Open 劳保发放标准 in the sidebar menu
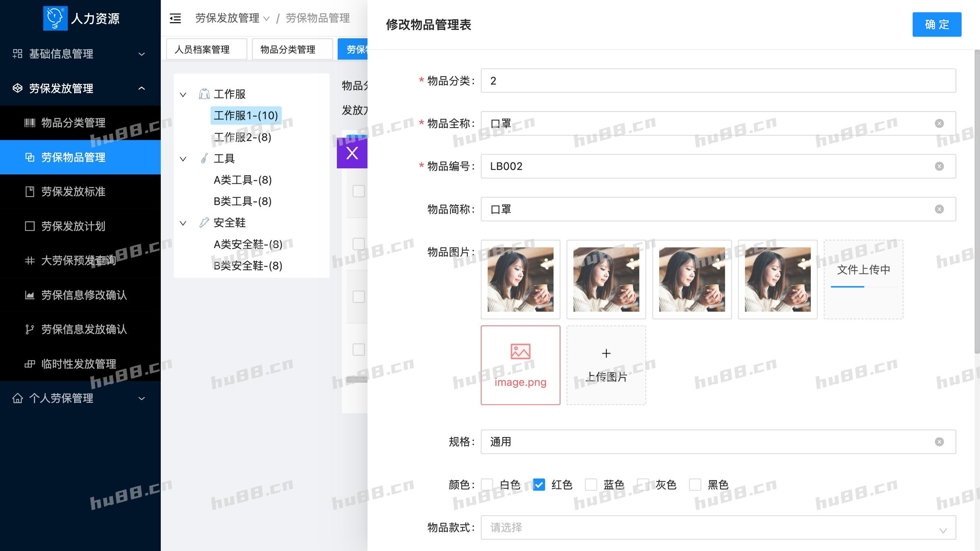 (x=73, y=192)
